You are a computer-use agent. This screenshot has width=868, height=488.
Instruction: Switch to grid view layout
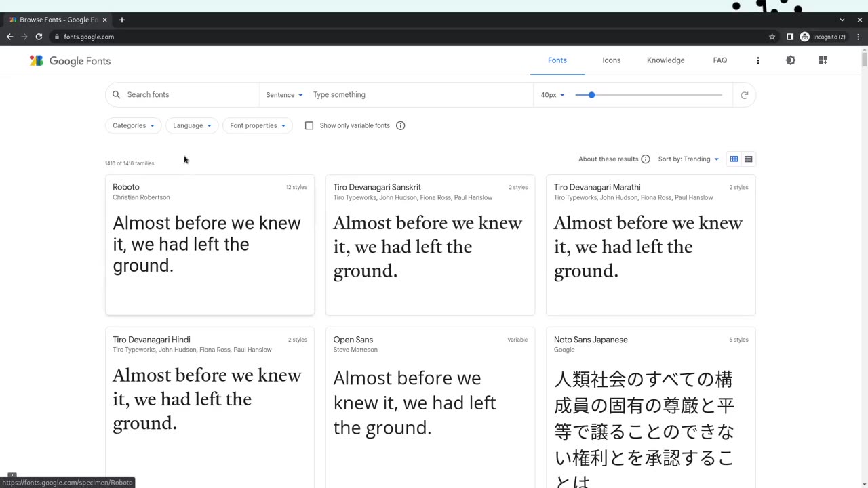(733, 159)
